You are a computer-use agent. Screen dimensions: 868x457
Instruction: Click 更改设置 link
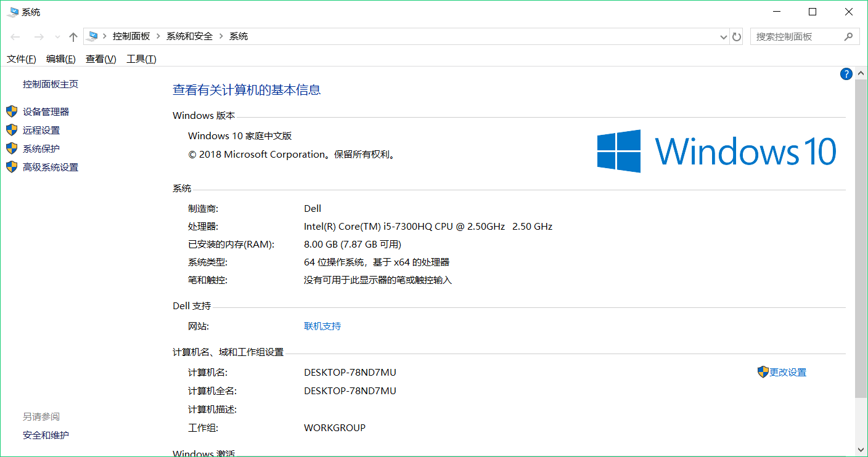pos(788,373)
